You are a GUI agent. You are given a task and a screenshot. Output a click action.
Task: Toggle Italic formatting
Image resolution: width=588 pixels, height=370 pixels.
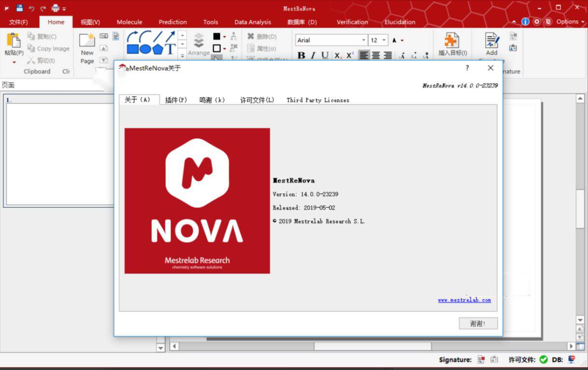tap(313, 56)
